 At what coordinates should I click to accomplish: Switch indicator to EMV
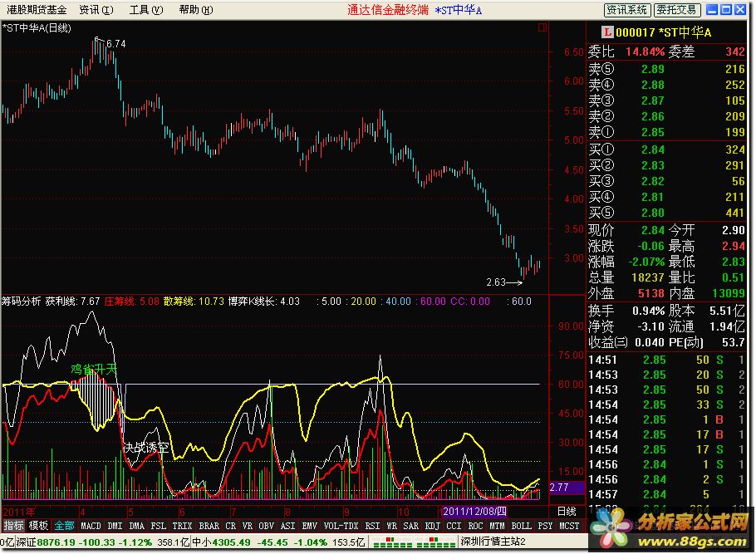(310, 526)
